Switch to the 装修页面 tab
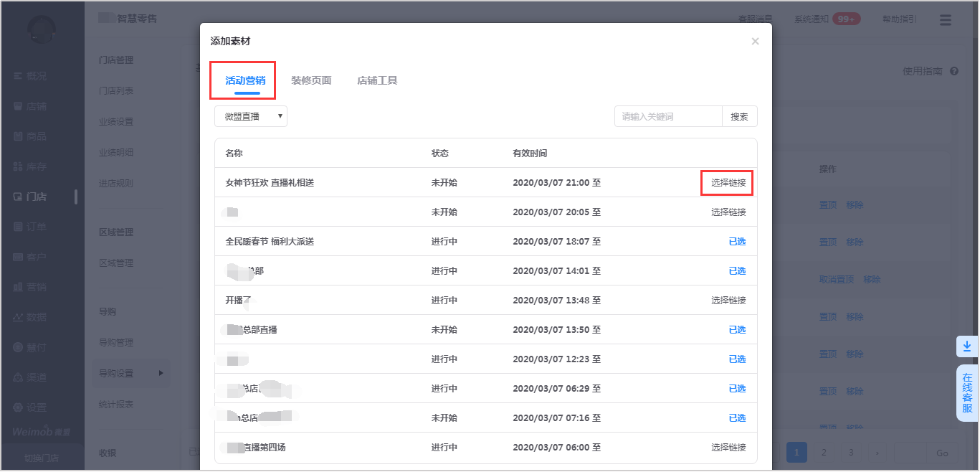The image size is (980, 472). 311,80
